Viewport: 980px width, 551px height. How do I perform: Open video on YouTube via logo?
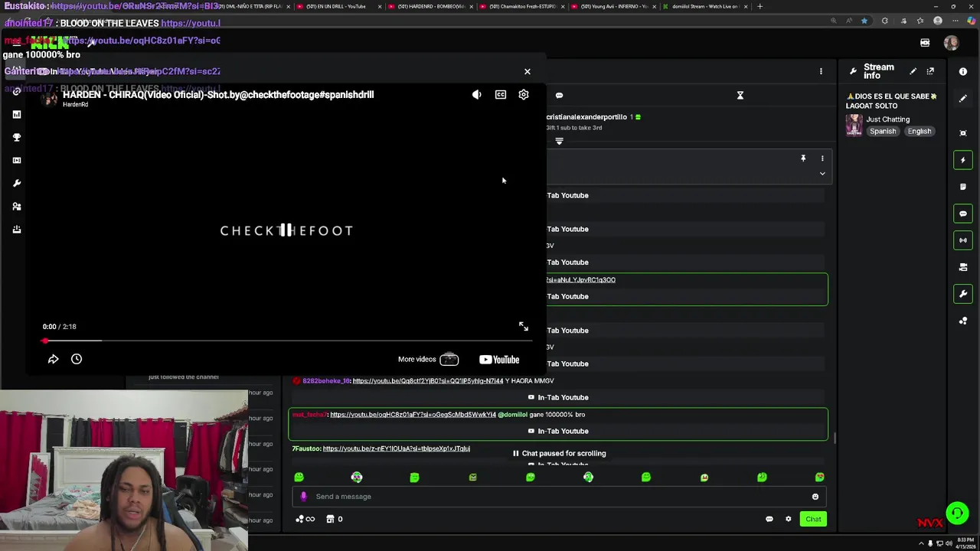point(499,359)
